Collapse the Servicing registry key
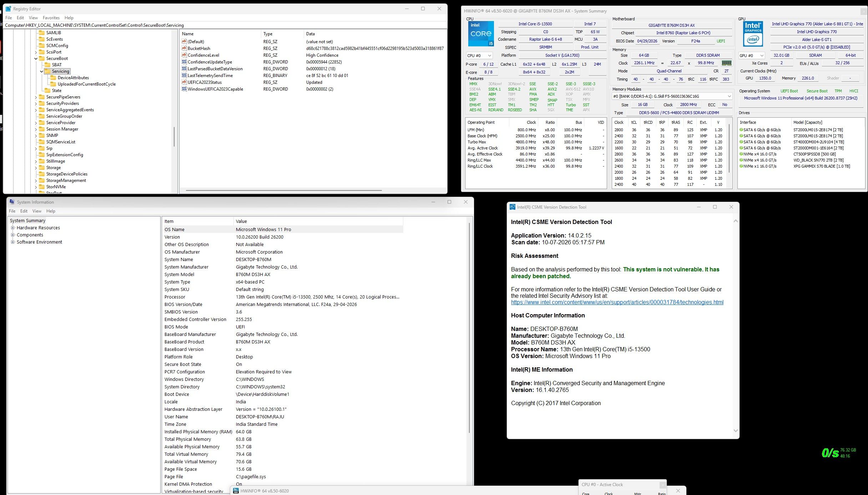The width and height of the screenshot is (868, 495). (41, 71)
